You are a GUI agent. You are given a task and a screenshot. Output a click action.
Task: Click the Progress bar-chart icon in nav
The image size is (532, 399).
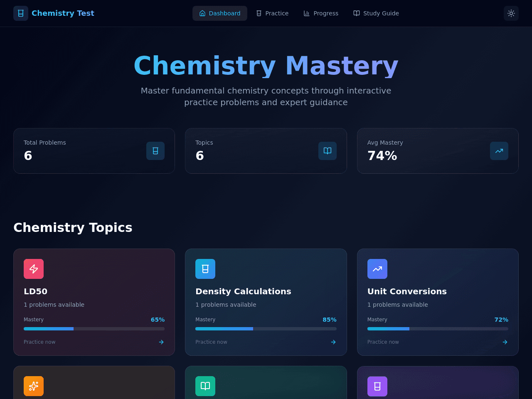coord(307,13)
